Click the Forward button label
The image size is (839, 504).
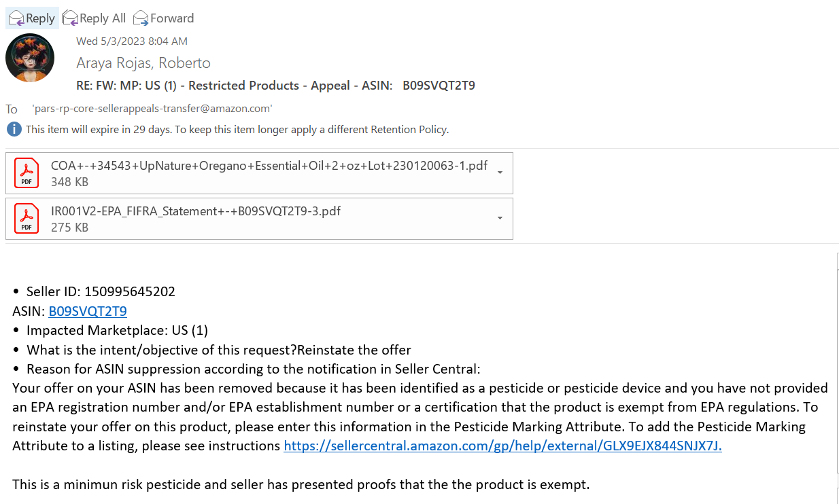point(172,18)
